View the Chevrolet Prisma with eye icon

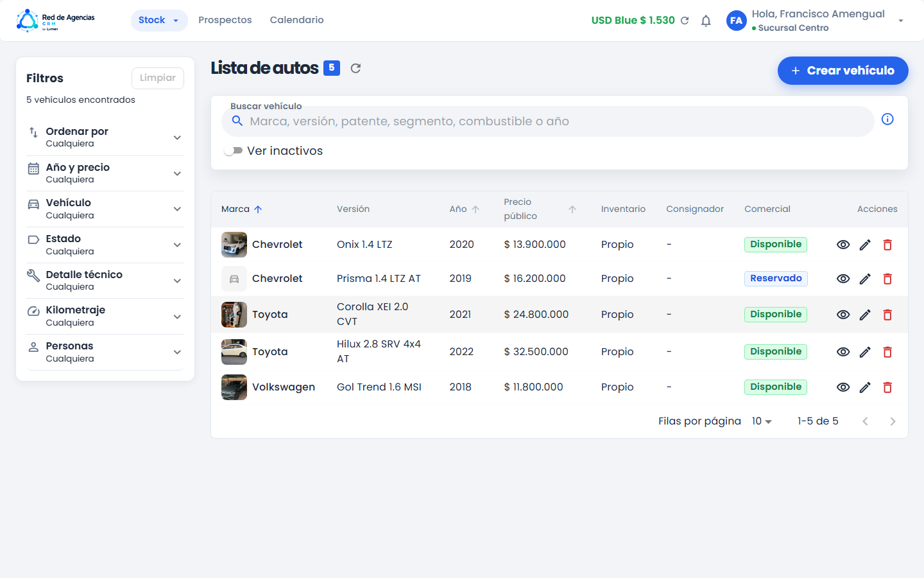click(x=843, y=279)
